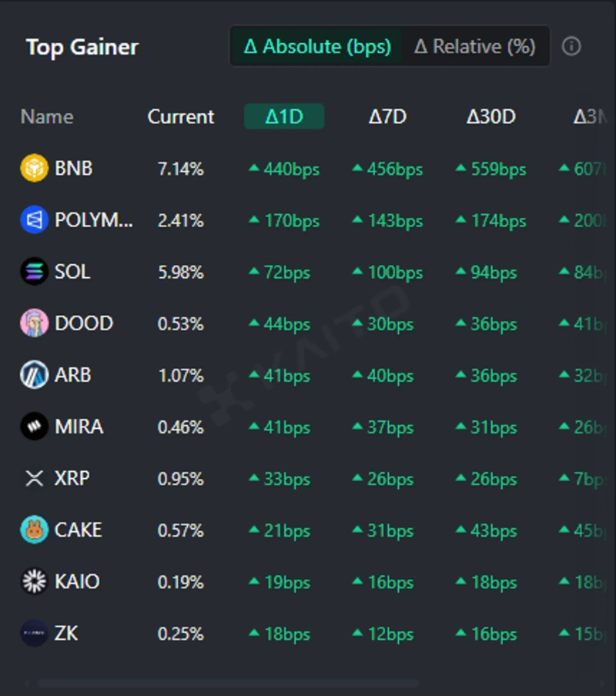This screenshot has height=696, width=616.
Task: Click the Polymarket token icon
Action: (34, 220)
